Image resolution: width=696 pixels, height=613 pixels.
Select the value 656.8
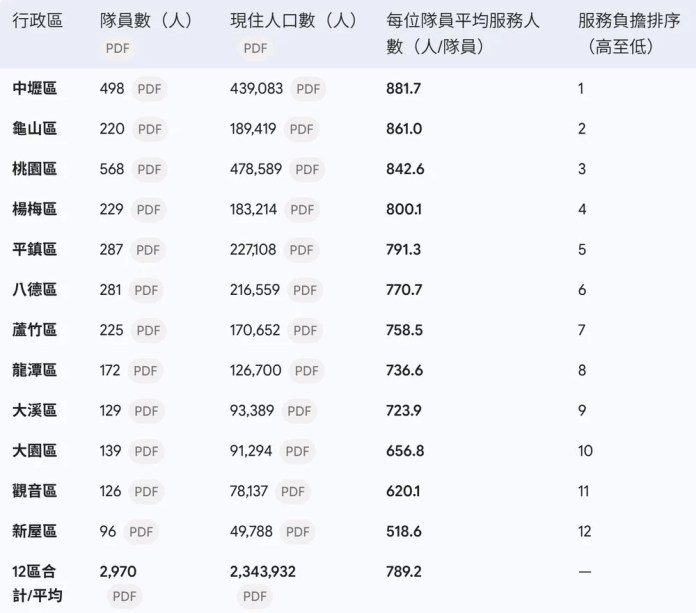pos(405,451)
